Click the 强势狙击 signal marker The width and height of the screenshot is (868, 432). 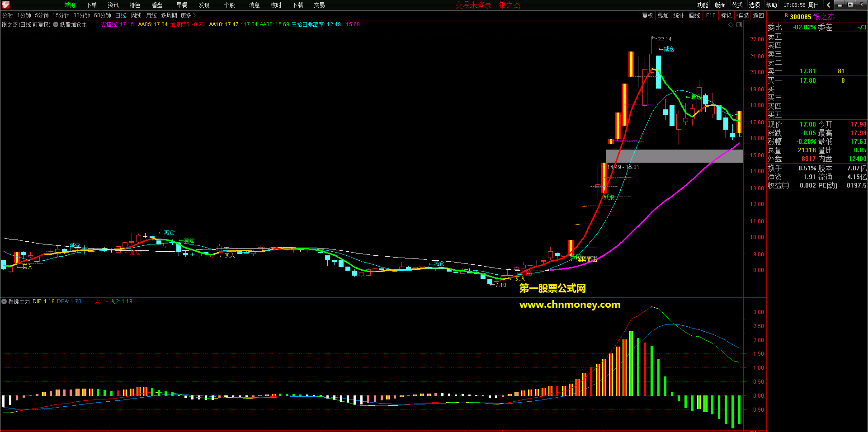(x=586, y=259)
